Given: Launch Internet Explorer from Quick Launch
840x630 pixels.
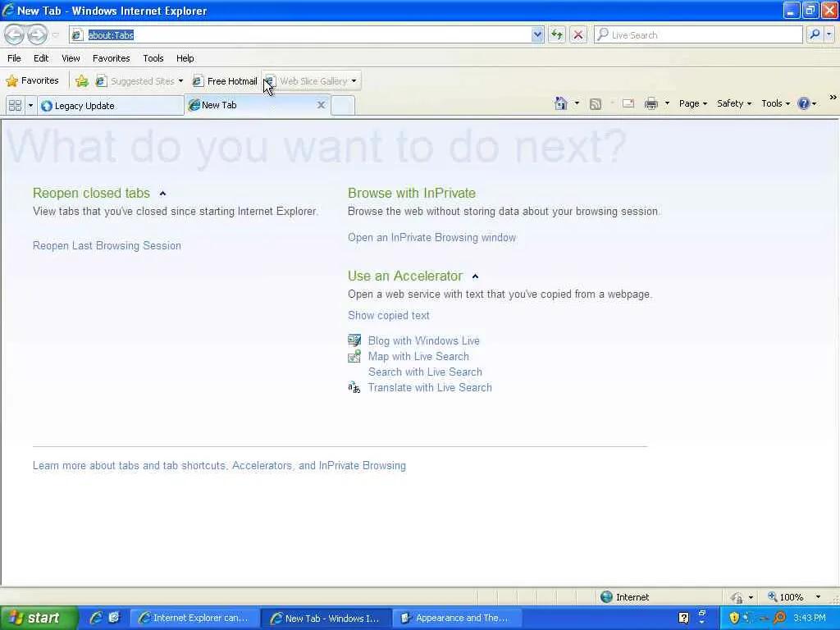Looking at the screenshot, I should 96,618.
